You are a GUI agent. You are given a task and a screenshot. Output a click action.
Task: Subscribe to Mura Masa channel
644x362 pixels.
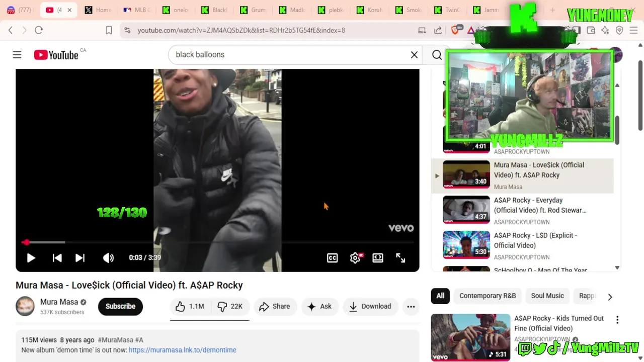[120, 306]
